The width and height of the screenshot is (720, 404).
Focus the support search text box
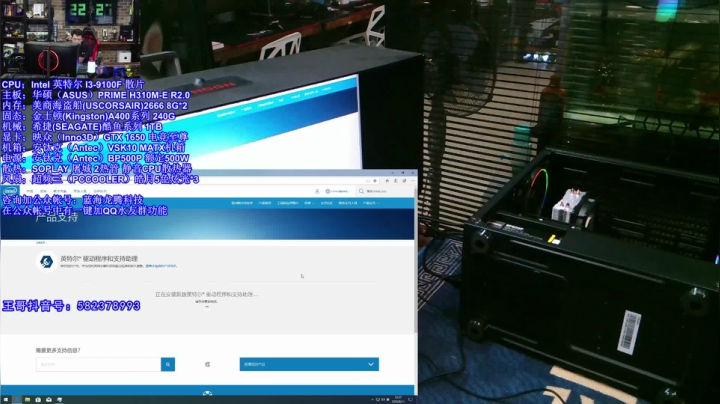[x=98, y=364]
